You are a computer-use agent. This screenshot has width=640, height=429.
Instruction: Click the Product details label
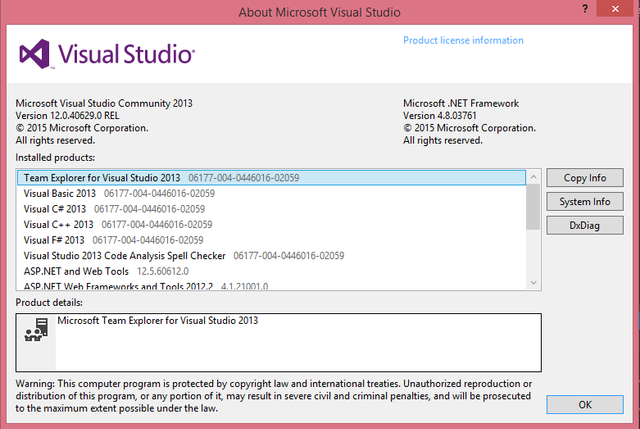point(49,302)
